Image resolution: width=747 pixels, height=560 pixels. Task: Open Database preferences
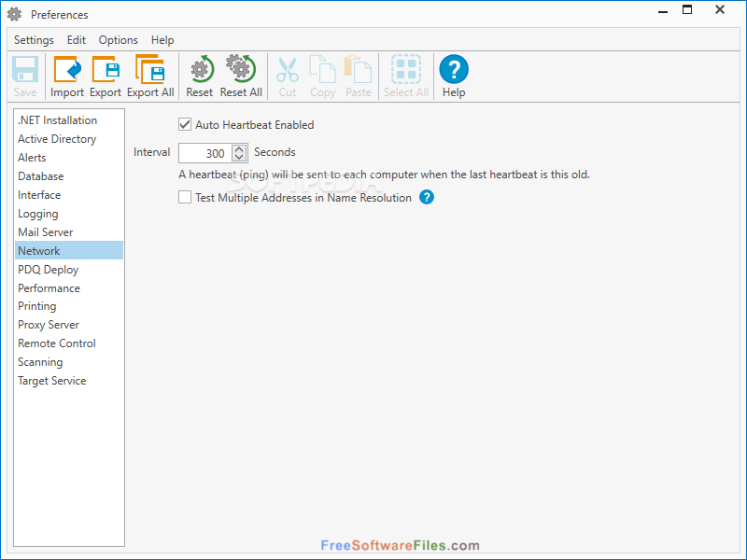point(68,176)
